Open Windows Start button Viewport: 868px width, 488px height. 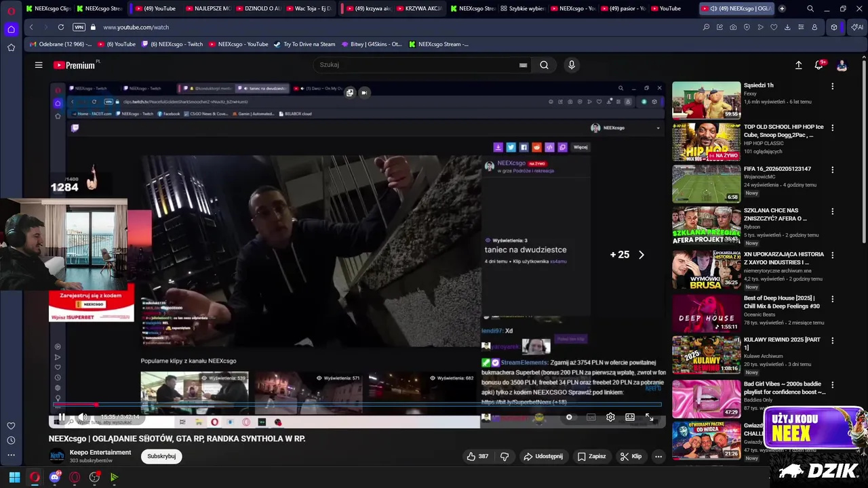pyautogui.click(x=14, y=477)
